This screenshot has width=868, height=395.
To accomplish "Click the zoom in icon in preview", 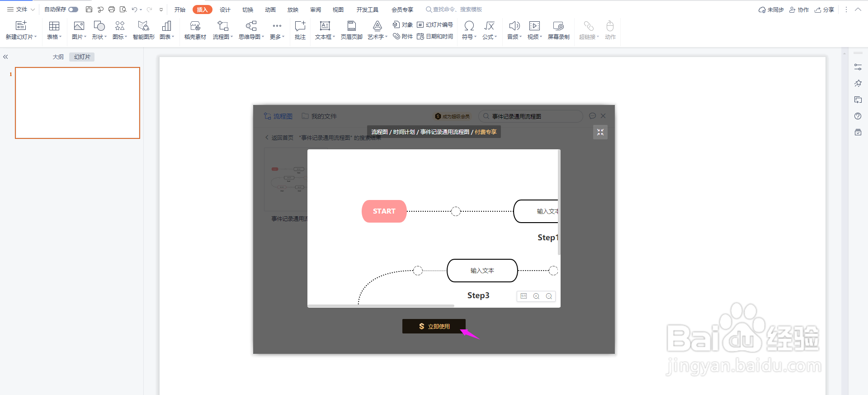I will click(x=536, y=296).
